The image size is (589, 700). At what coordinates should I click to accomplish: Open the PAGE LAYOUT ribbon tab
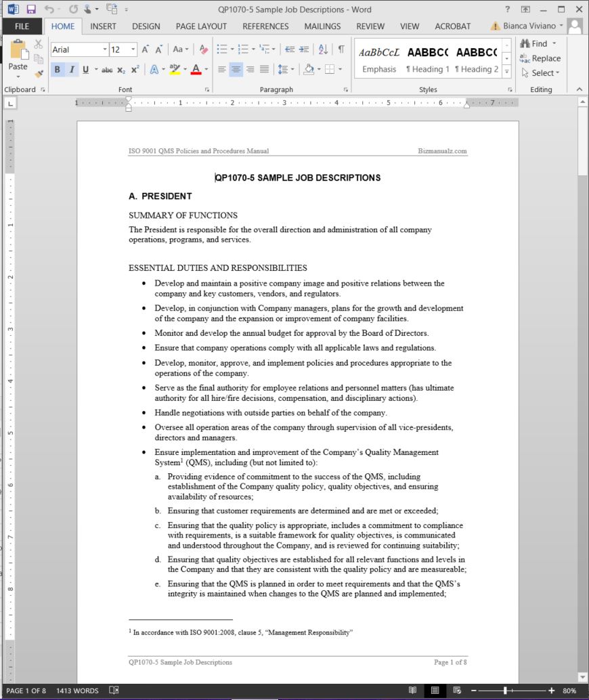[201, 26]
